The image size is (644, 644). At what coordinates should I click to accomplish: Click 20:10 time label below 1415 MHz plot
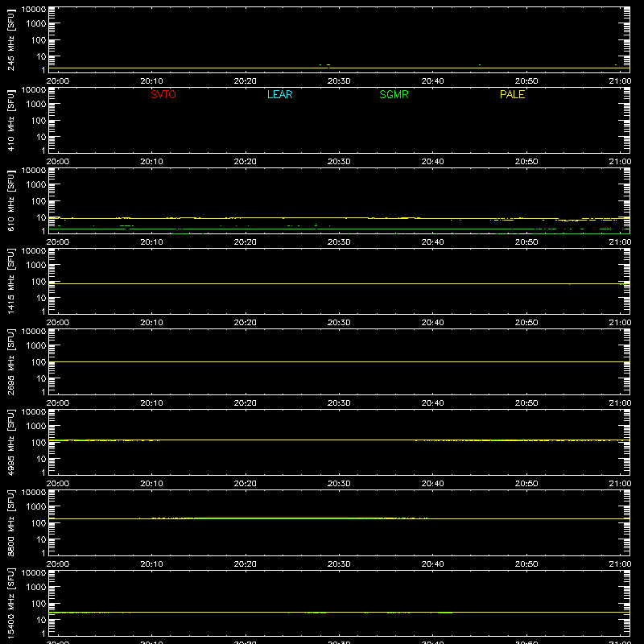[151, 323]
